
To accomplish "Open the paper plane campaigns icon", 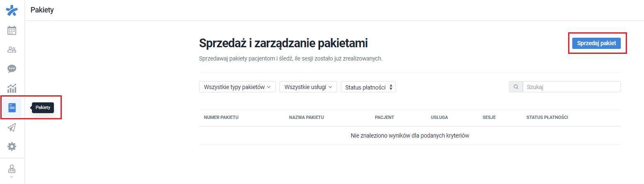I will pyautogui.click(x=12, y=127).
